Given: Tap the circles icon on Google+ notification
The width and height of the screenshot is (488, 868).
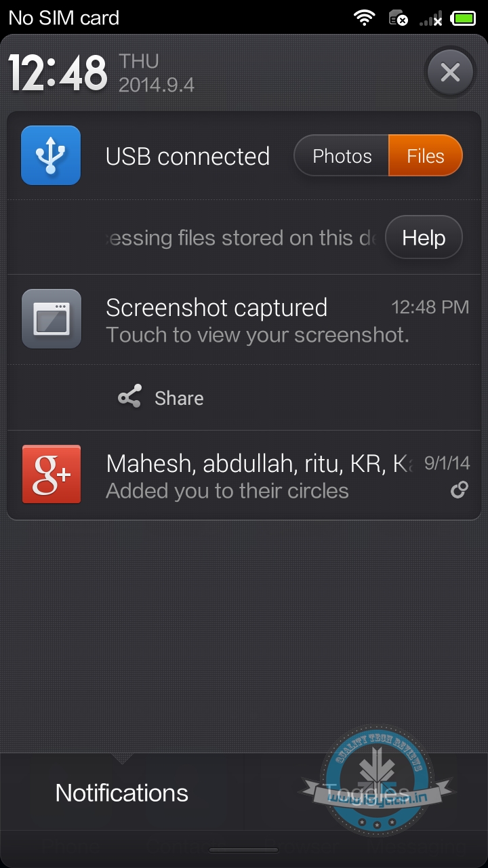Looking at the screenshot, I should (460, 490).
